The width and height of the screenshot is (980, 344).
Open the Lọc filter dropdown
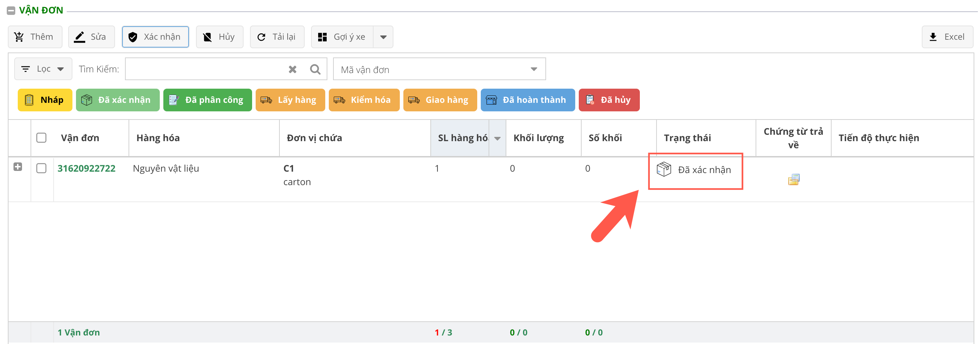tap(43, 69)
